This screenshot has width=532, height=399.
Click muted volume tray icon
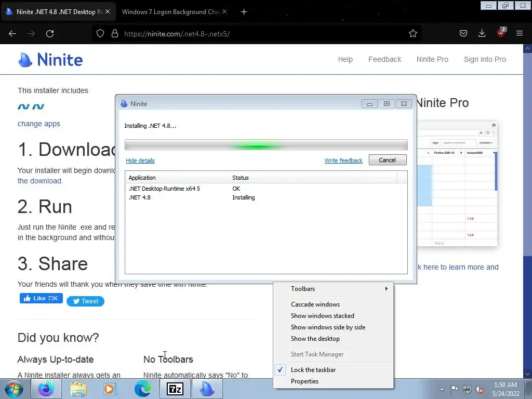click(x=480, y=389)
